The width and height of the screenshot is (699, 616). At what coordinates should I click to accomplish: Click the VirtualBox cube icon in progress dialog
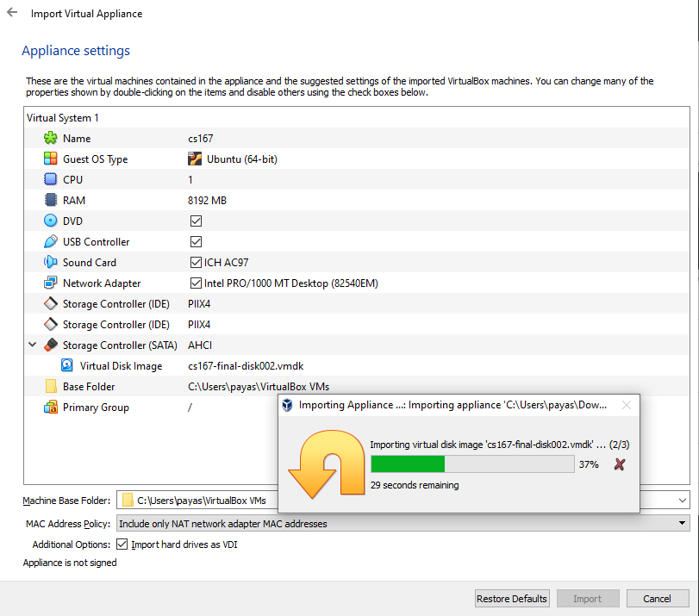click(288, 405)
